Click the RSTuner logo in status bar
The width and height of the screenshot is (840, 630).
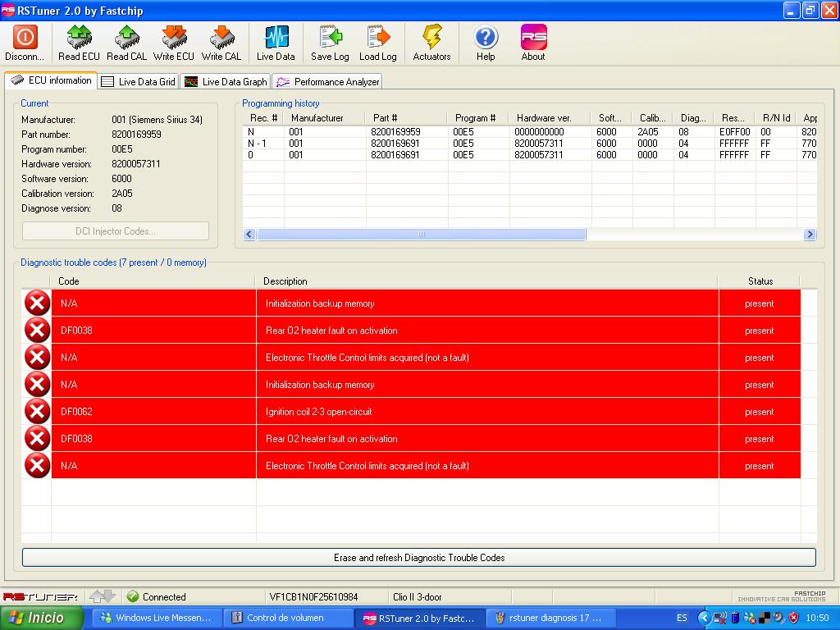pyautogui.click(x=40, y=597)
